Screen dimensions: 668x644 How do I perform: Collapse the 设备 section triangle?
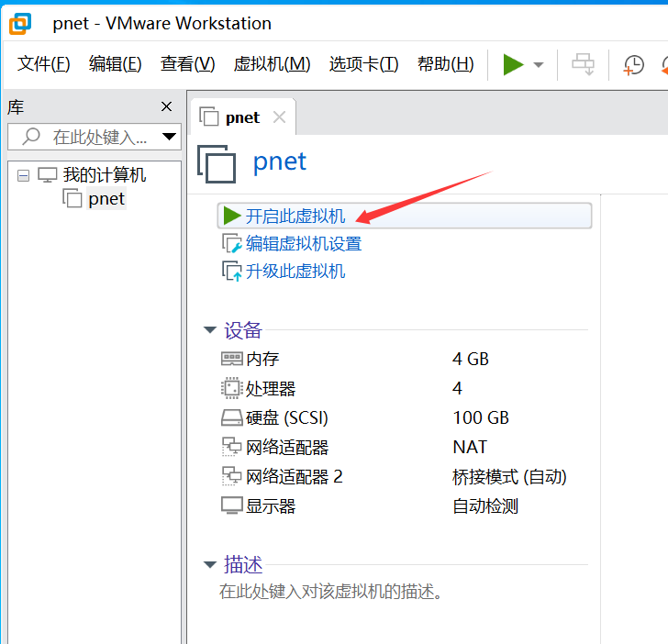pos(209,330)
